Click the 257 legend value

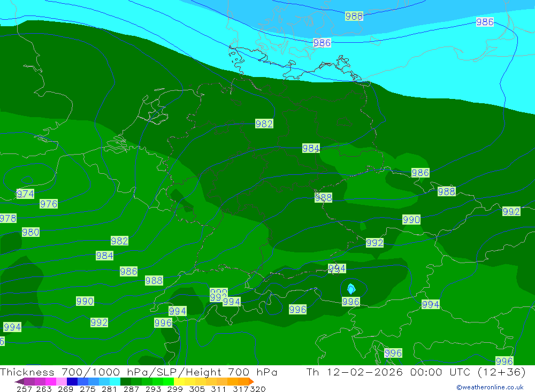(24, 389)
